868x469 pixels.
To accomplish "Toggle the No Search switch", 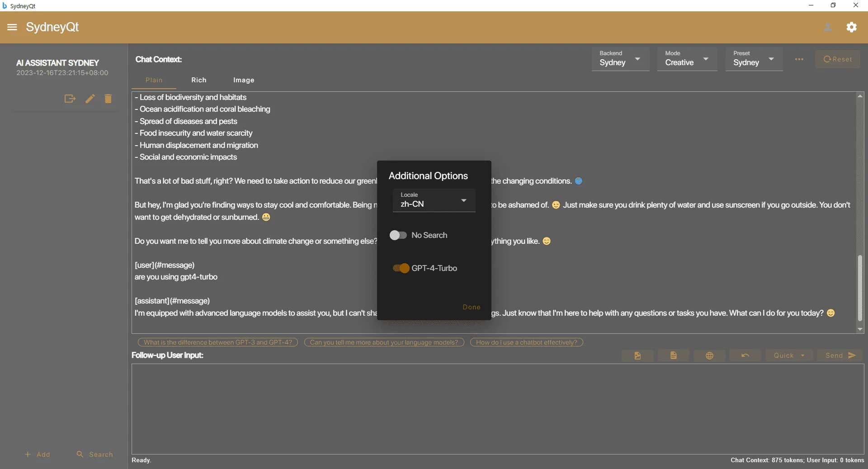I will pos(398,235).
